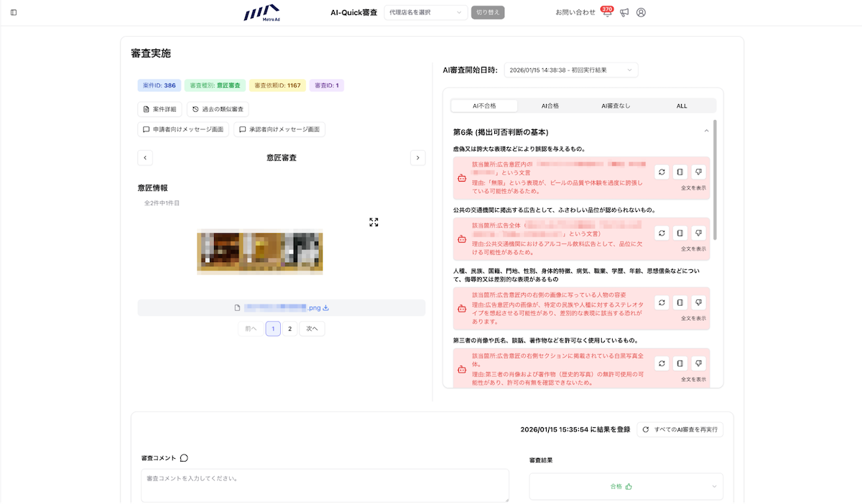Click the megaphone announcements icon

[624, 12]
